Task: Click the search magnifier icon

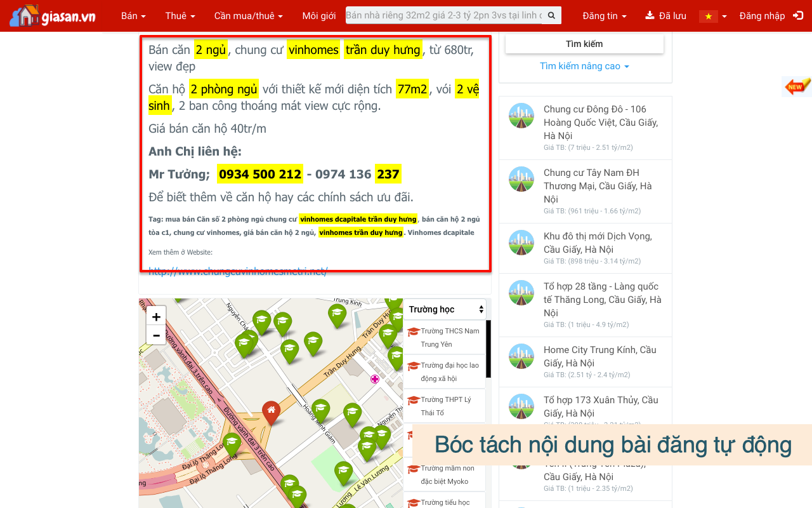Action: click(x=552, y=15)
